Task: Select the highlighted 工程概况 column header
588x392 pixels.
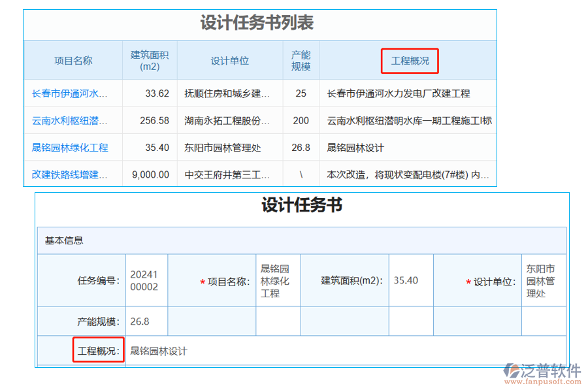Action: pos(410,60)
